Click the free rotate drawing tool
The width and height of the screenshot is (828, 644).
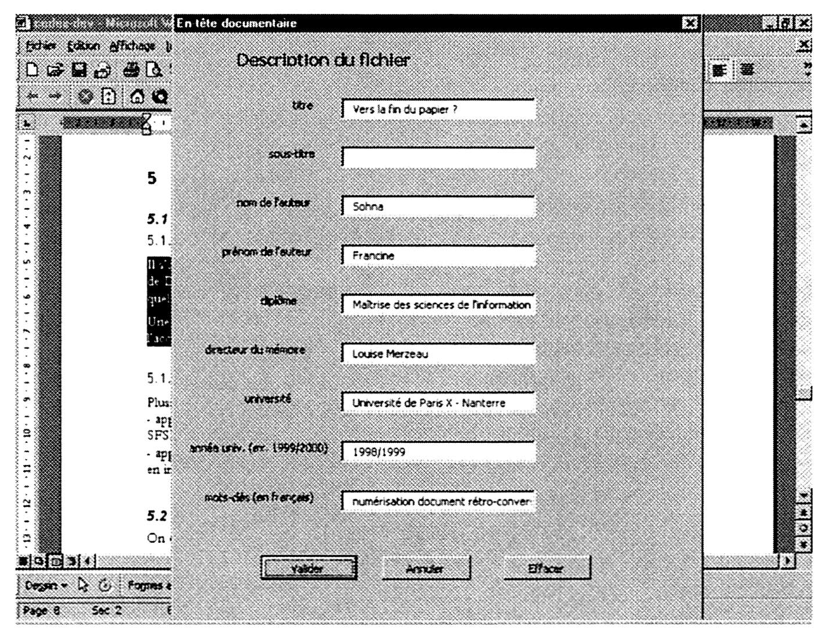[x=105, y=585]
